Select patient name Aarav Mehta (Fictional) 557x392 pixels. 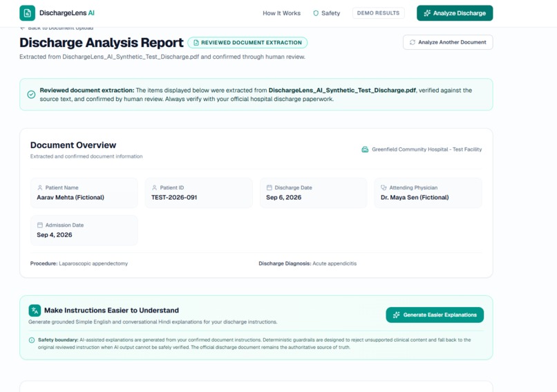point(70,198)
